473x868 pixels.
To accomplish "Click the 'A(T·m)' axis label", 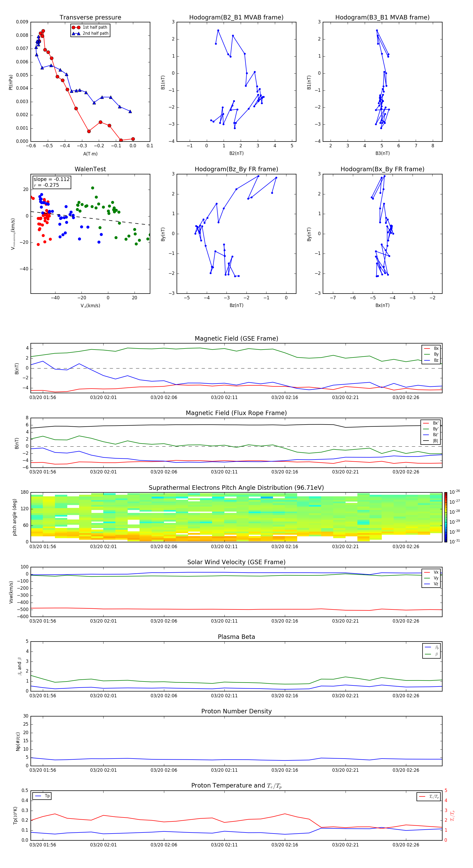I will coord(90,154).
